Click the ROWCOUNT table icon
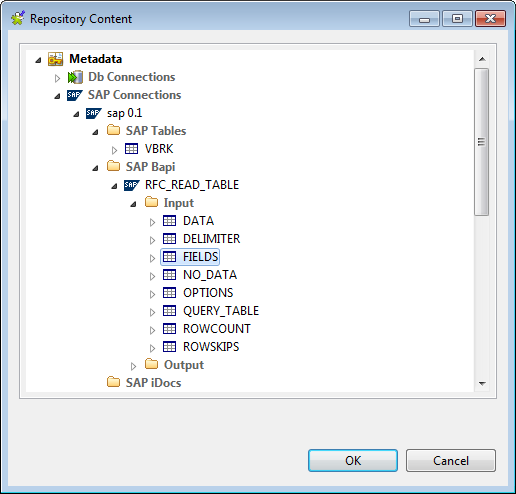This screenshot has width=516, height=494. pos(169,329)
